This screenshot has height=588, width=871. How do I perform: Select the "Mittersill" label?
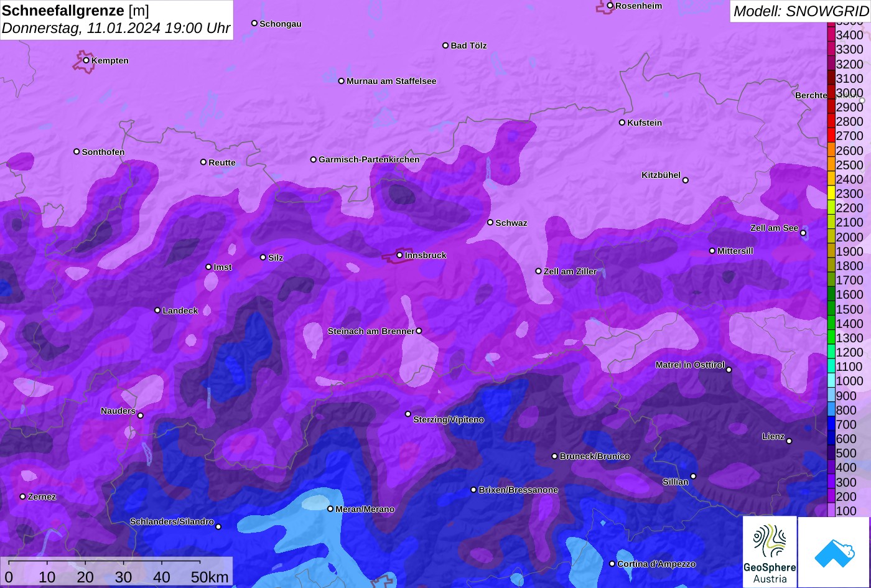click(x=735, y=251)
